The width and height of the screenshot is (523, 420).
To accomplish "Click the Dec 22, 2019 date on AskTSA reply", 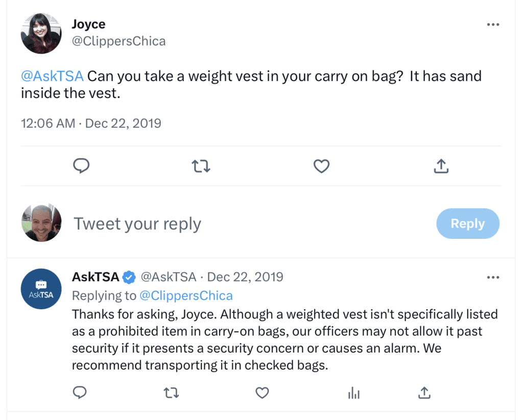I will click(x=245, y=277).
